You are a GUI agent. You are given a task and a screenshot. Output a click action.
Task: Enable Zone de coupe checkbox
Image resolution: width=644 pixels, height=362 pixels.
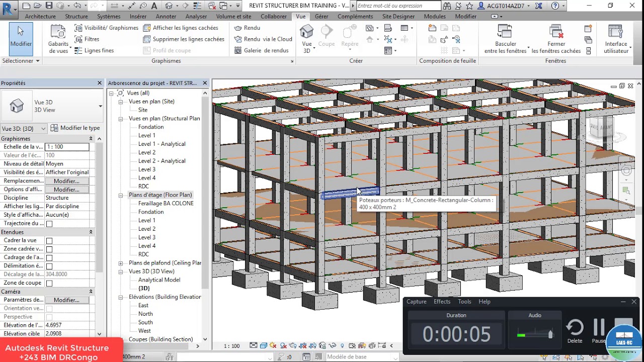coord(49,284)
